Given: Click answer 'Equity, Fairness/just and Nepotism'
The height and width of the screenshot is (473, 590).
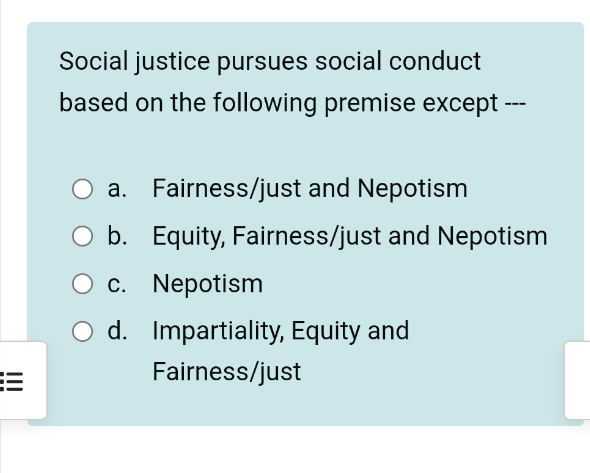Looking at the screenshot, I should pyautogui.click(x=350, y=236).
